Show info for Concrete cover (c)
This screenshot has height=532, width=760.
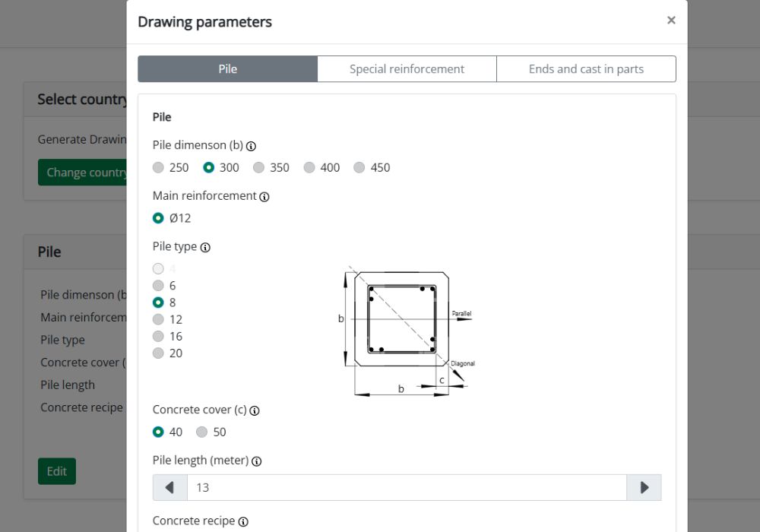pyautogui.click(x=255, y=411)
